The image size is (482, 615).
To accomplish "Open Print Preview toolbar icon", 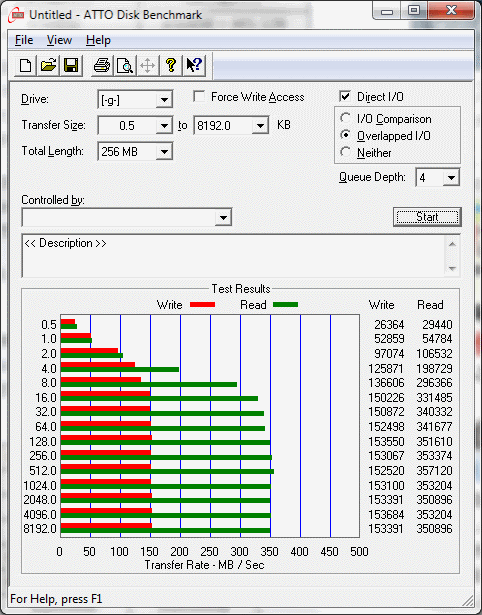I will 124,65.
